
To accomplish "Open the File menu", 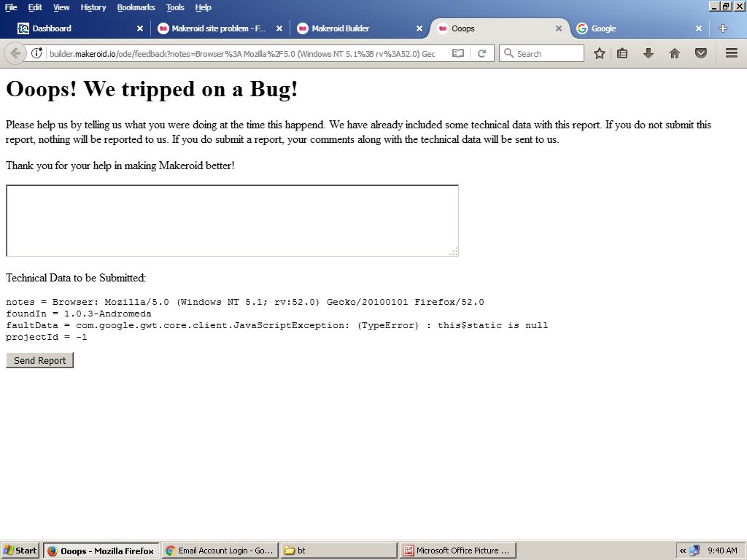I will pos(11,7).
